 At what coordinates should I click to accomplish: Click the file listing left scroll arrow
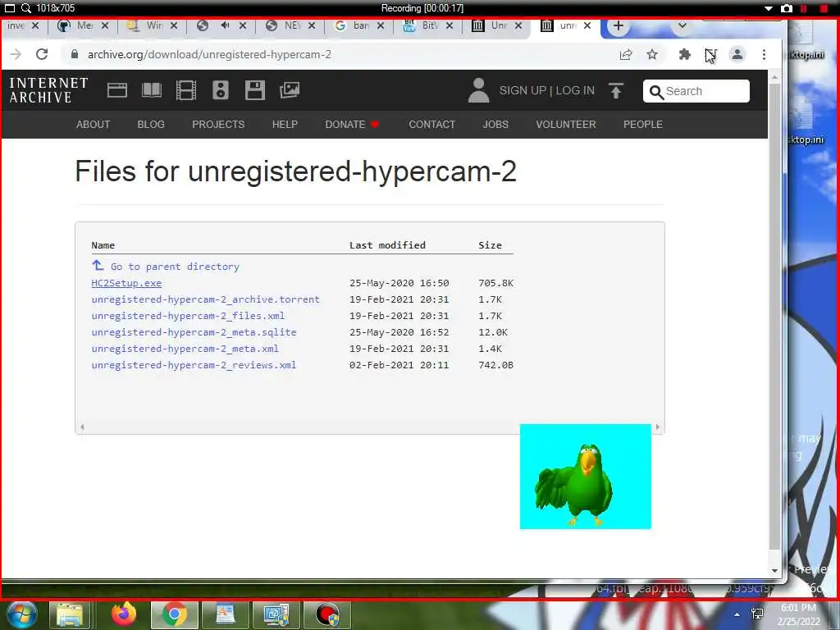[x=82, y=427]
